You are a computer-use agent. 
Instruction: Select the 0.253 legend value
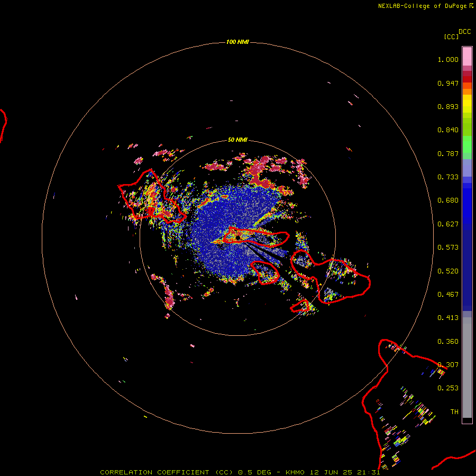(x=448, y=388)
